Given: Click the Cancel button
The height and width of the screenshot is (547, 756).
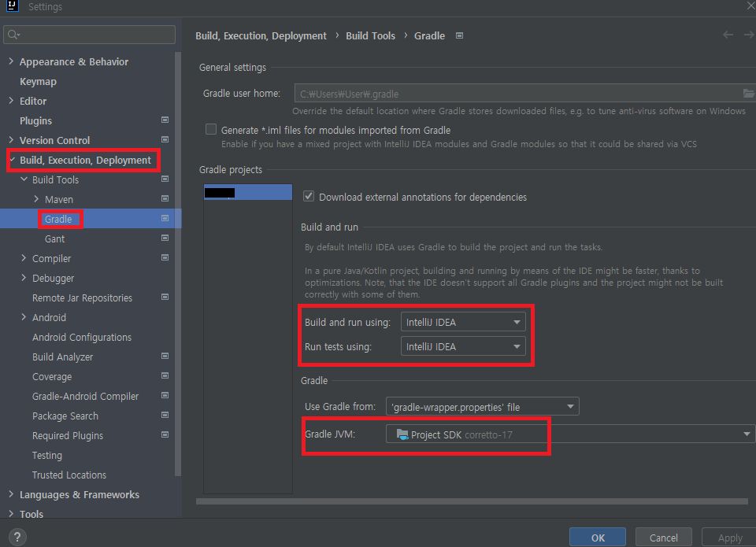Looking at the screenshot, I should click(663, 538).
